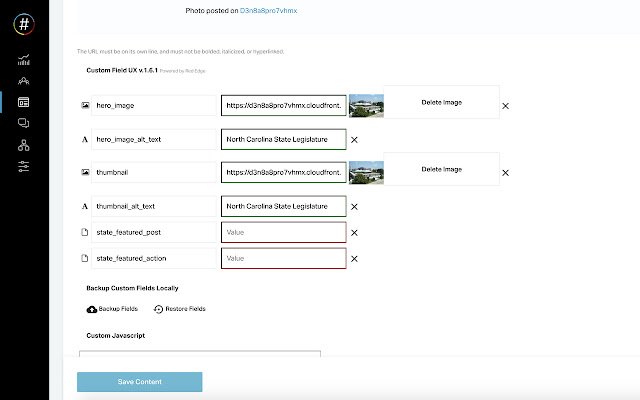Click the empty state_featured_post Value field
The height and width of the screenshot is (400, 640).
point(284,232)
